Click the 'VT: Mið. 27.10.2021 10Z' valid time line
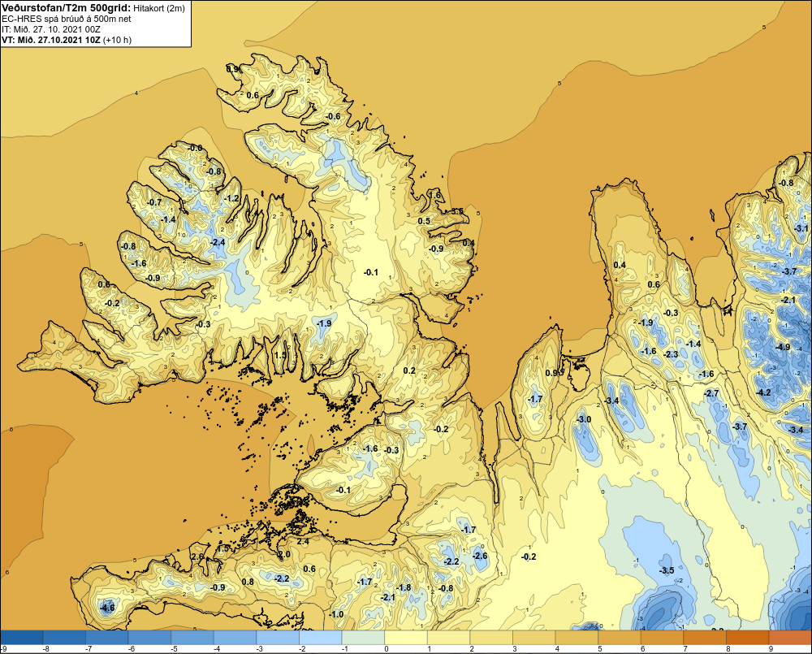Screen dimensions: 812x654 click(x=51, y=40)
